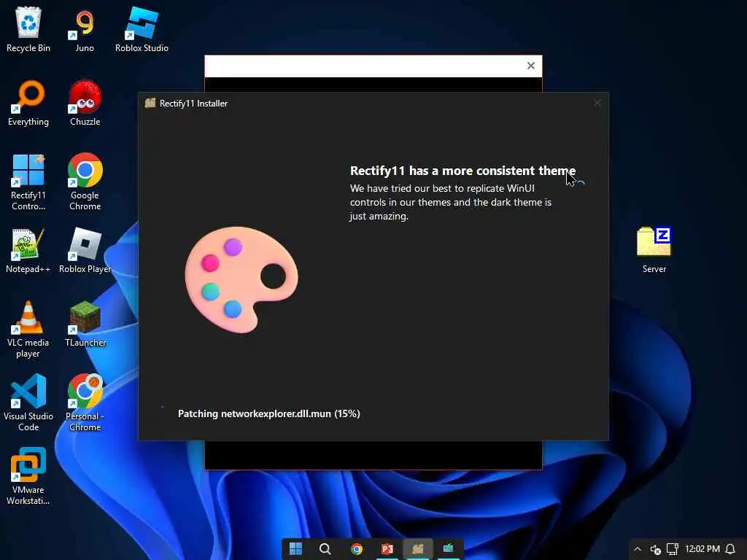Viewport: 747px width, 560px height.
Task: Launch the VMware Workstation desktop shortcut
Action: pyautogui.click(x=28, y=476)
